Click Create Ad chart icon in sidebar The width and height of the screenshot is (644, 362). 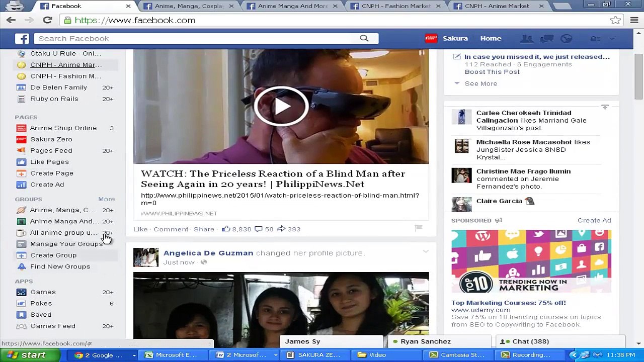pos(21,185)
